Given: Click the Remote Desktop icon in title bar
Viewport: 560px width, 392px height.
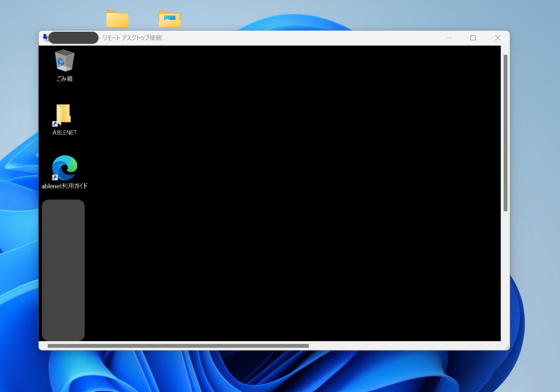Looking at the screenshot, I should pyautogui.click(x=46, y=38).
